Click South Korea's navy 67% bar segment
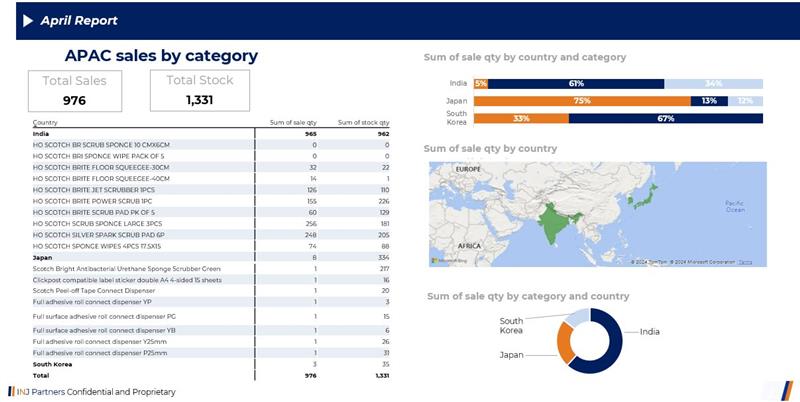This screenshot has width=800, height=402. point(666,118)
